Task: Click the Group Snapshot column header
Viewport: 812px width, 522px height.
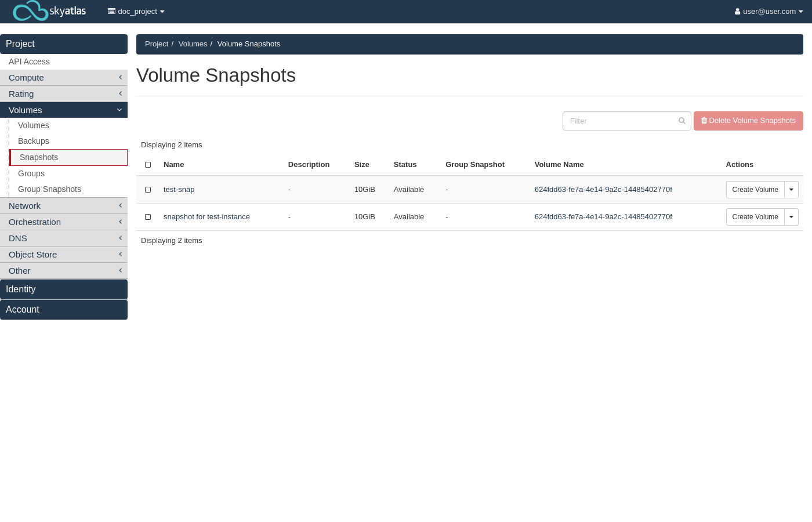Action: [475, 165]
